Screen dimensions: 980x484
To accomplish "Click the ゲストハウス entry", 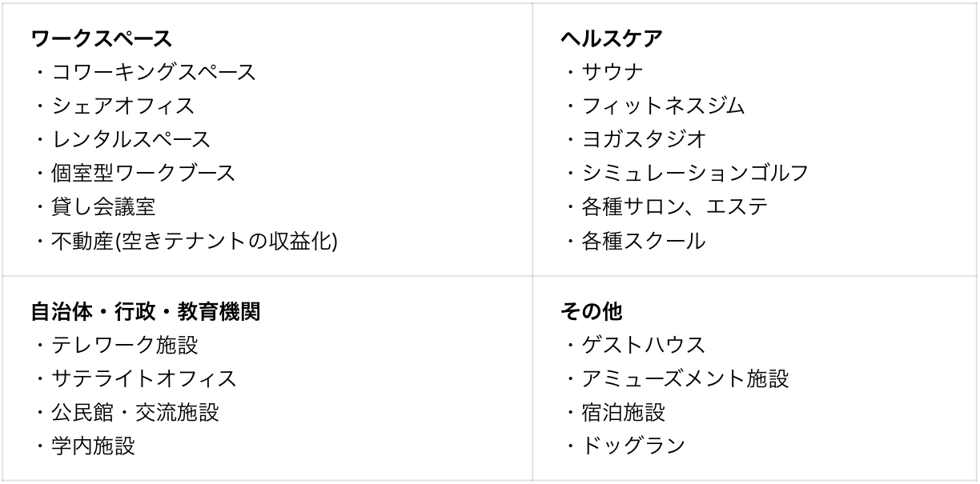I will [643, 346].
